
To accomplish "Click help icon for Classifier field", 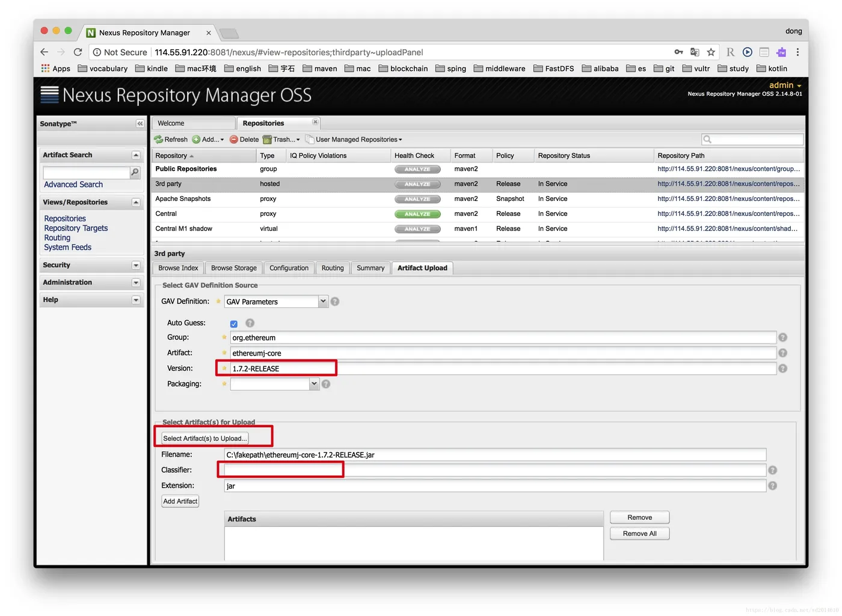I will coord(773,470).
